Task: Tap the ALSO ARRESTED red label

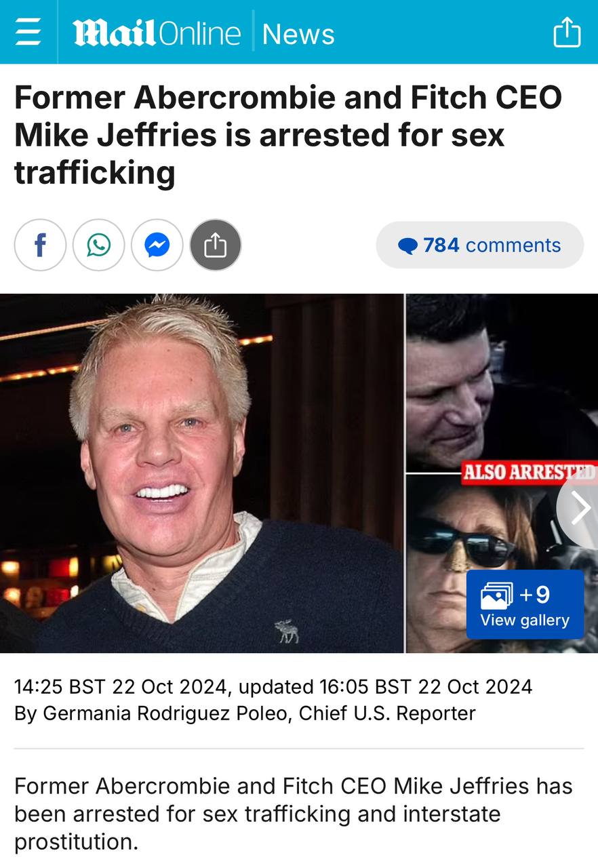Action: point(529,472)
